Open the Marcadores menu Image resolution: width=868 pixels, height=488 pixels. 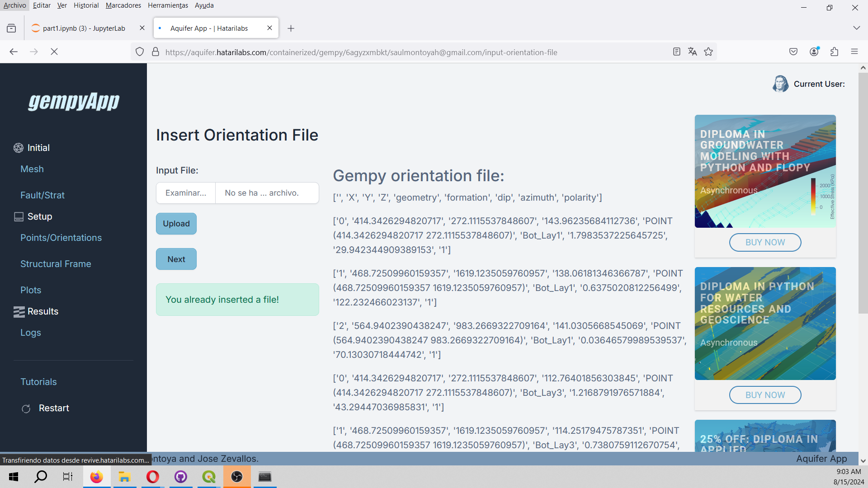123,5
